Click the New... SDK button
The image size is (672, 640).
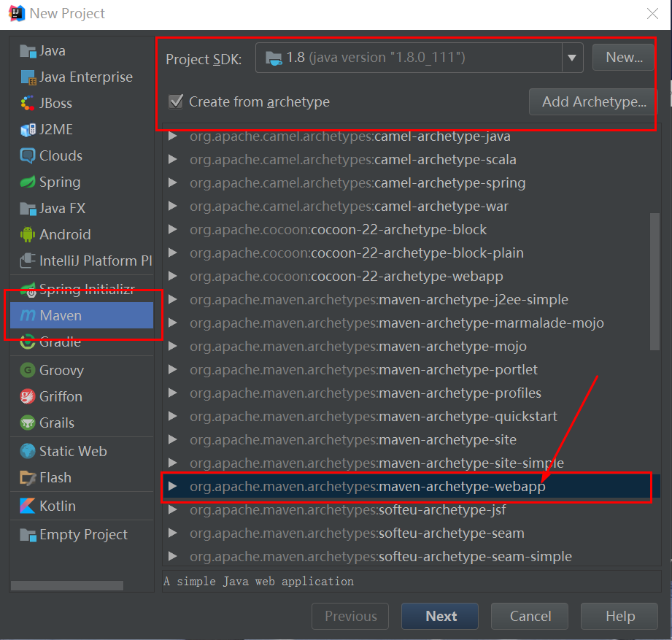623,58
